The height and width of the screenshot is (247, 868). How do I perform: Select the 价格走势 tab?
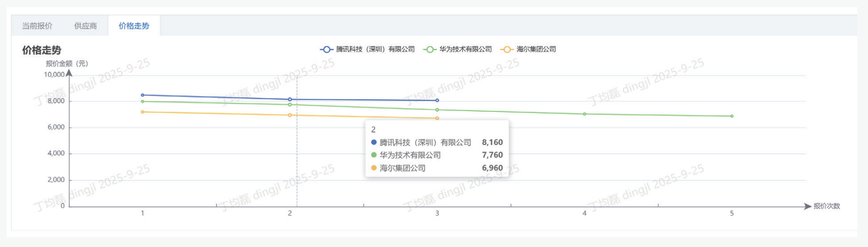pyautogui.click(x=134, y=26)
